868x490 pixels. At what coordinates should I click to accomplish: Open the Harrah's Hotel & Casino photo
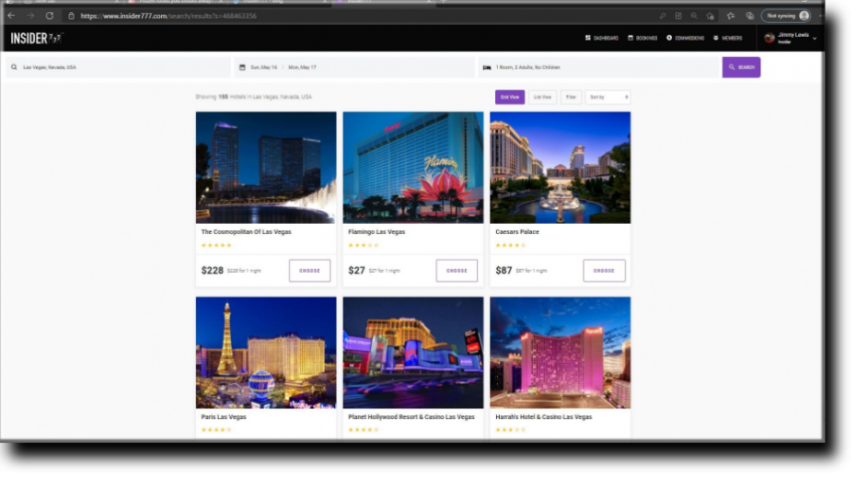pos(561,353)
